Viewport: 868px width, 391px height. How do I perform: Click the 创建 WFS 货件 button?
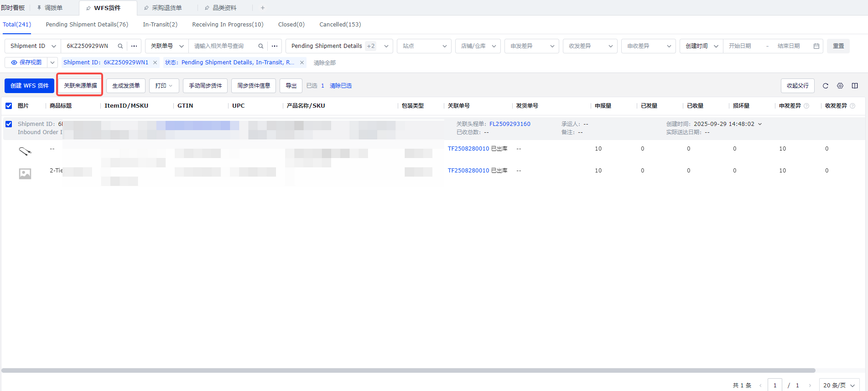[x=30, y=86]
